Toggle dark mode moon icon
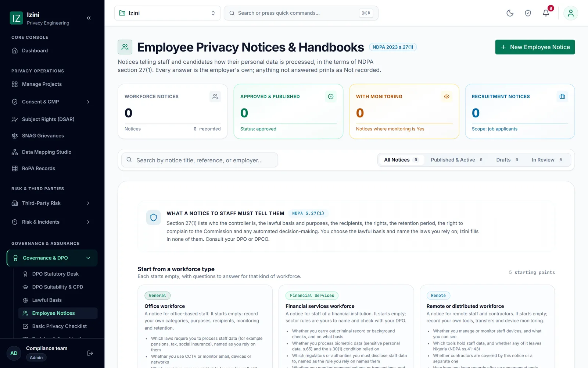Screen dimensions: 588x368 (510, 13)
